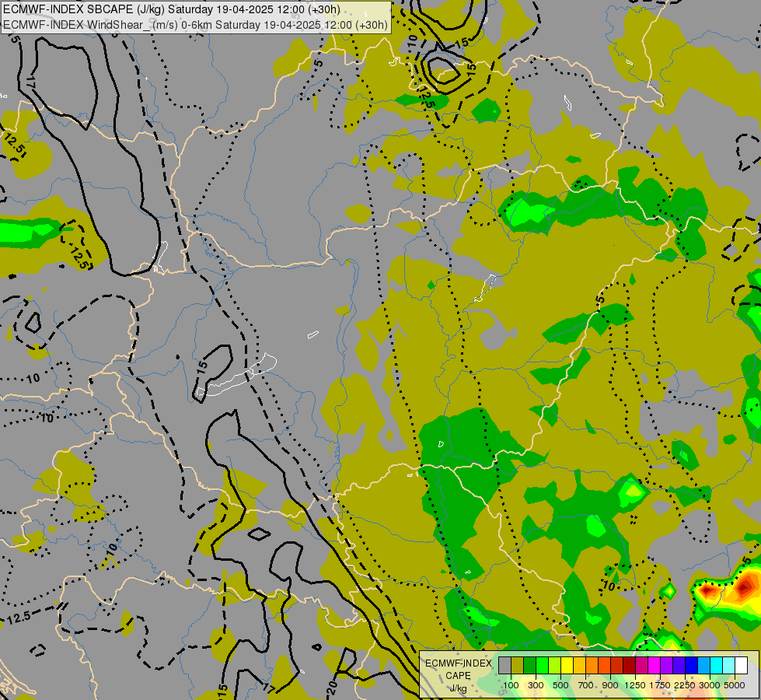Click the pinkish crimson swatch after 1250 tick
The height and width of the screenshot is (700, 761).
(x=641, y=665)
